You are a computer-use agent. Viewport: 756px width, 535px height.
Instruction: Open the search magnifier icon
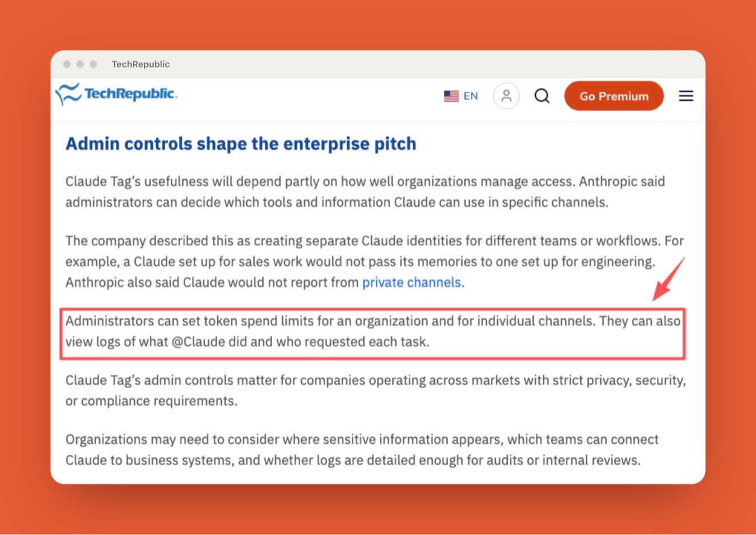pos(542,96)
